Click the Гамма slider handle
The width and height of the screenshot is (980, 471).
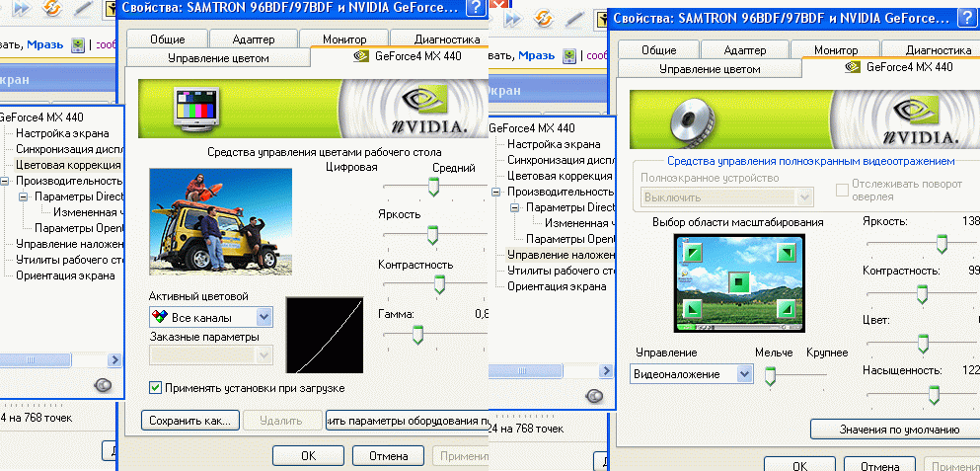pyautogui.click(x=416, y=335)
